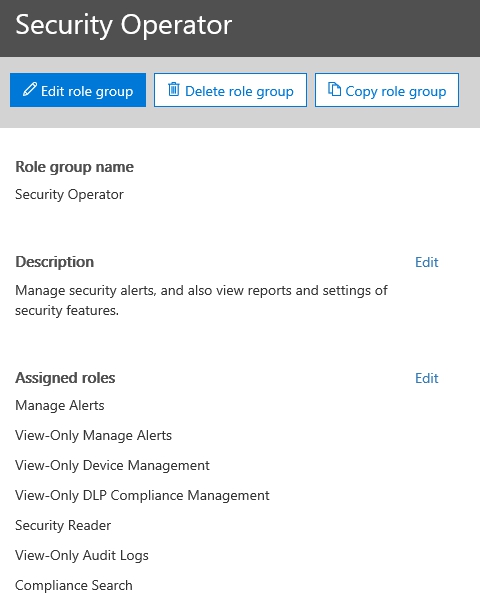This screenshot has width=480, height=604.
Task: Click the Security Operator panel title
Action: [123, 25]
